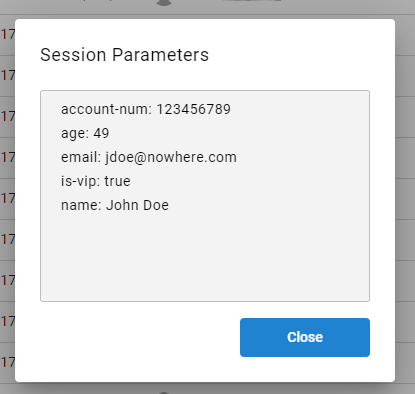Click the partially hidden icon below the dialog

pos(164,393)
